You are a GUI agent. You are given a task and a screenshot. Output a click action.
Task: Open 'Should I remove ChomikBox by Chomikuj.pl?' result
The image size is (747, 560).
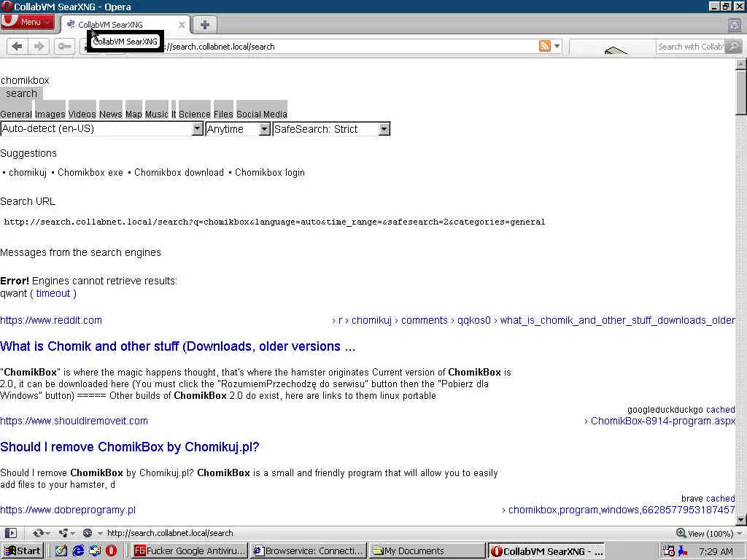tap(130, 447)
